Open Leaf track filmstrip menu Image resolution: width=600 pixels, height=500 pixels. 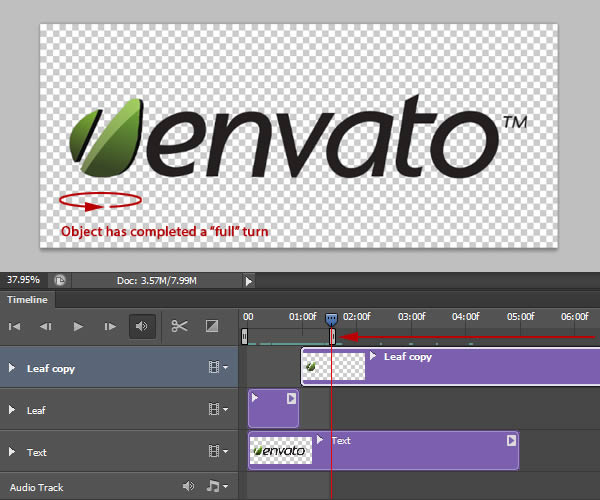(x=218, y=409)
